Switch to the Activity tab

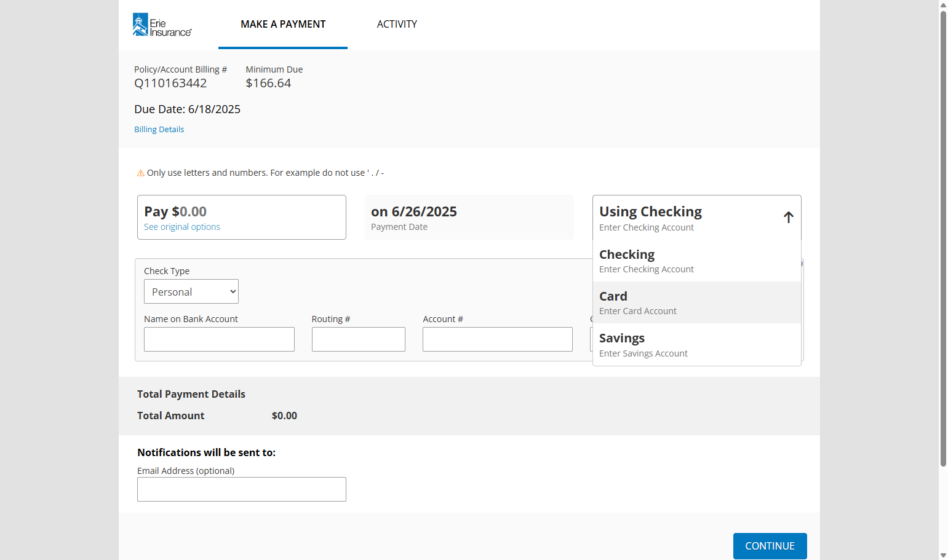coord(397,24)
